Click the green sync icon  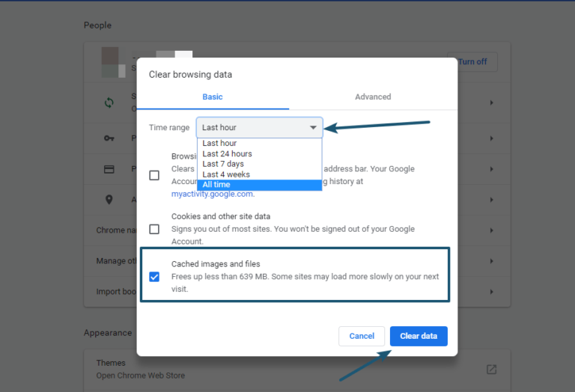pyautogui.click(x=109, y=102)
